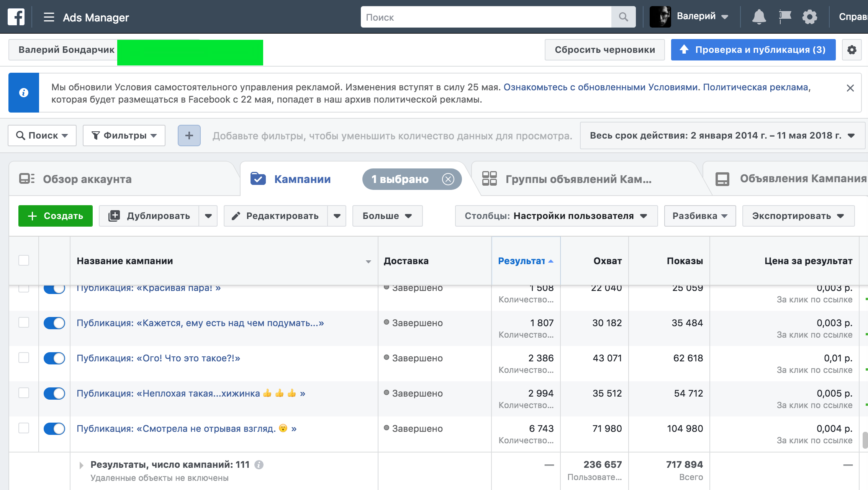Turn off «Неплохая такая...хижинка» campaign
The image size is (868, 490).
(x=54, y=394)
